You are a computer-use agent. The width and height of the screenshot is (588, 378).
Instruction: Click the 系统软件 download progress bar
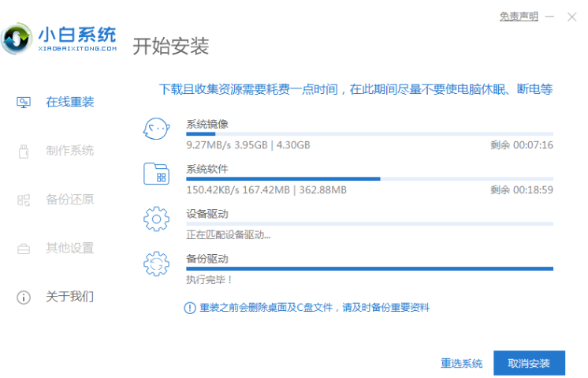369,179
